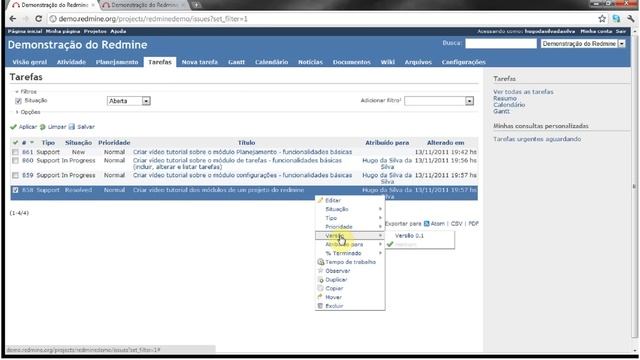The image size is (640, 360).
Task: Click the Copiar page icon
Action: pos(320,288)
